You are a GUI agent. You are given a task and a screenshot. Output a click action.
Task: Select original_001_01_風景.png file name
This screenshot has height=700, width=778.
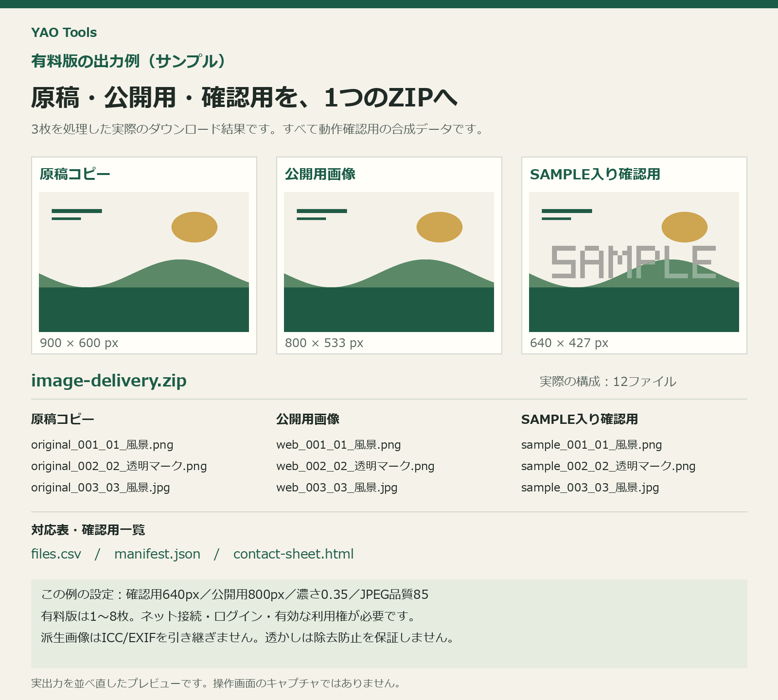pyautogui.click(x=102, y=445)
